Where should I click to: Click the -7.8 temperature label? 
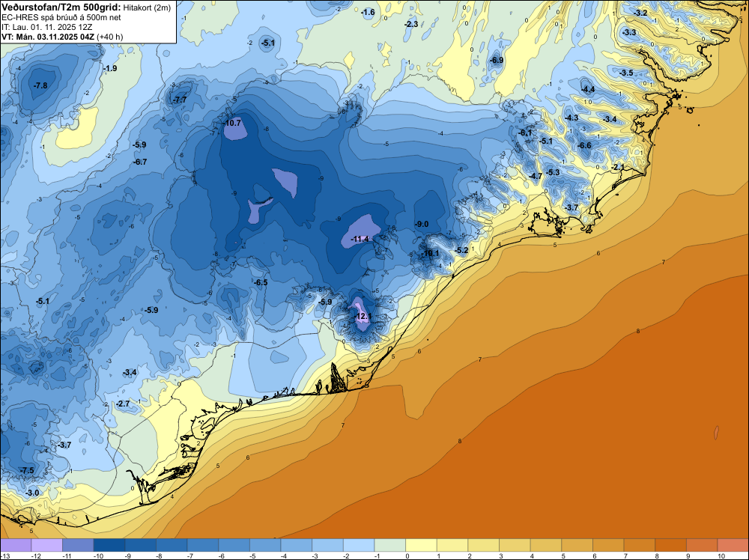[40, 85]
